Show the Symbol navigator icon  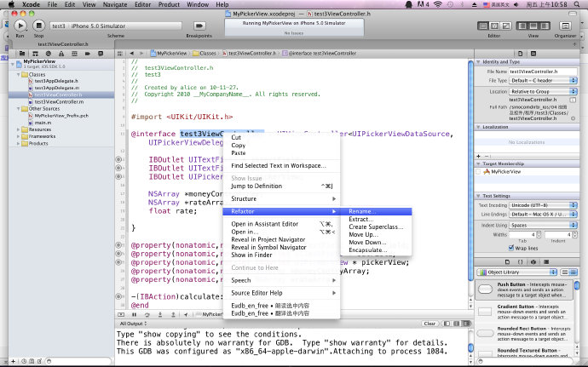tap(35, 54)
